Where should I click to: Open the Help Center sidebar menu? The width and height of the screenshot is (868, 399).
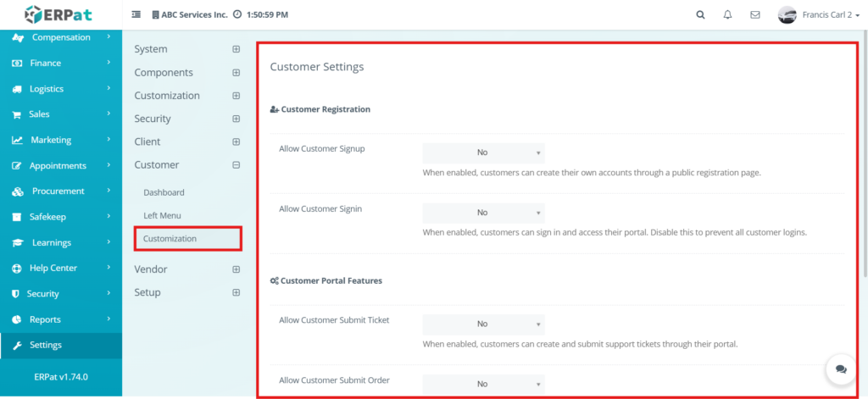[53, 268]
